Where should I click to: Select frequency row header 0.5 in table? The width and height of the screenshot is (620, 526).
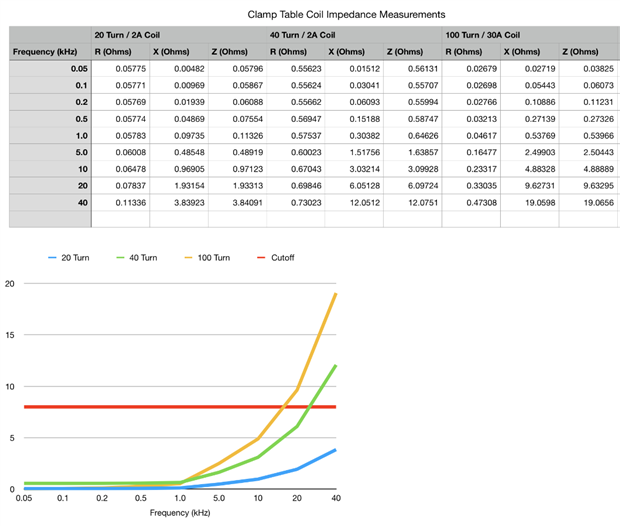(50, 119)
